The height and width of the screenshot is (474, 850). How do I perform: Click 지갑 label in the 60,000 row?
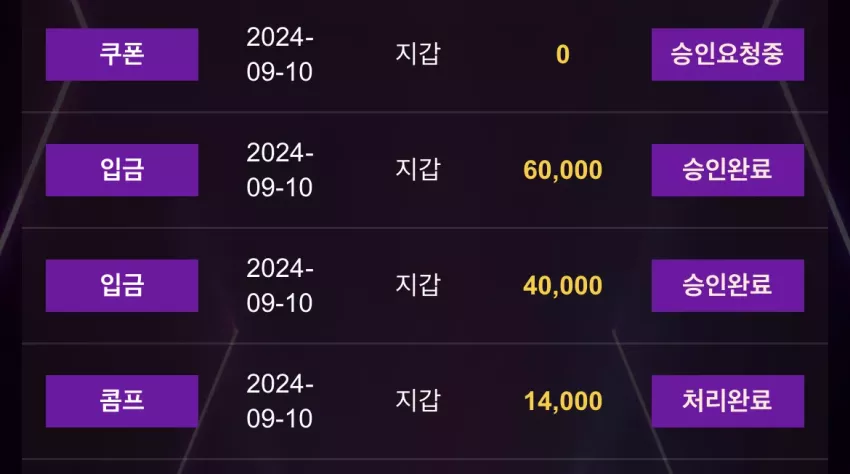pyautogui.click(x=418, y=170)
